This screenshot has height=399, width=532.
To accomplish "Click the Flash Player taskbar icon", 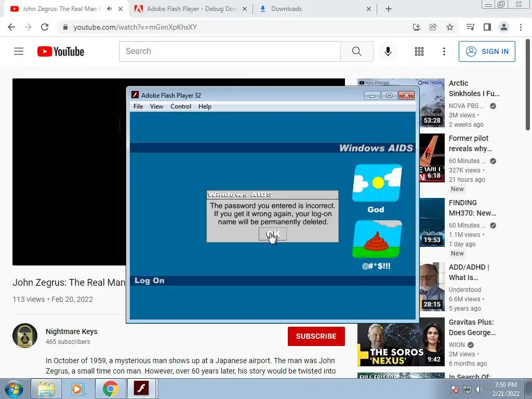I will (142, 389).
